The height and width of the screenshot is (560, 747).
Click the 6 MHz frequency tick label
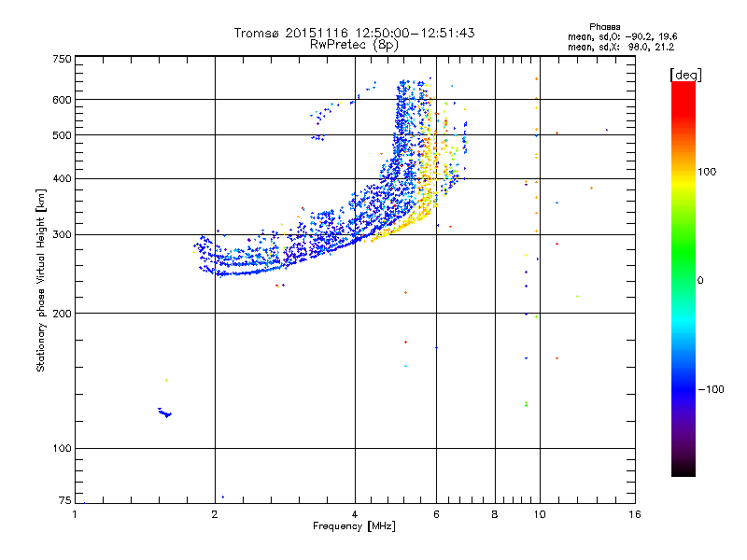click(436, 514)
